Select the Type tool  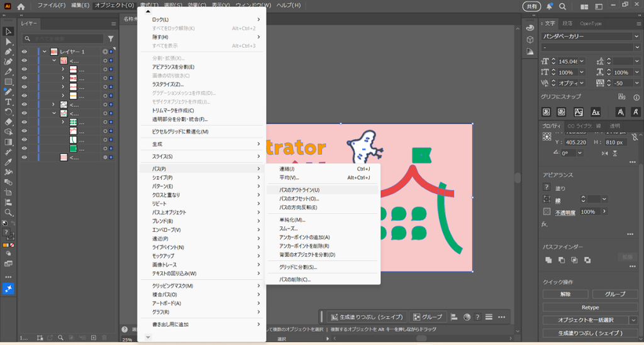9,102
